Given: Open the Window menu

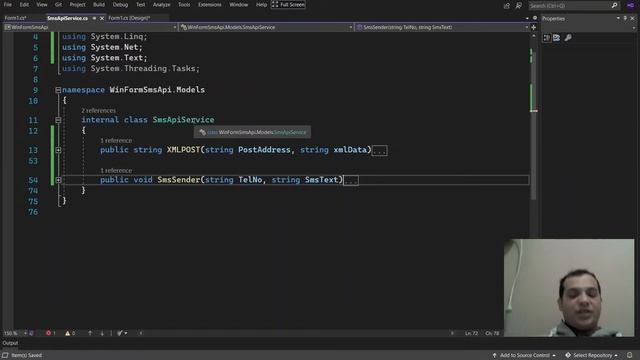Looking at the screenshot, I should (x=239, y=4).
